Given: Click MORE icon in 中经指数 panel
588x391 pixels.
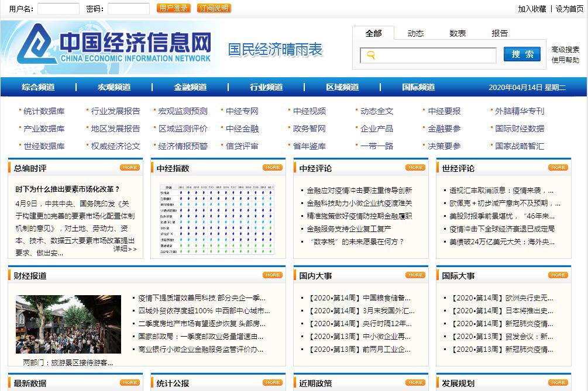Looking at the screenshot, I should tap(272, 168).
